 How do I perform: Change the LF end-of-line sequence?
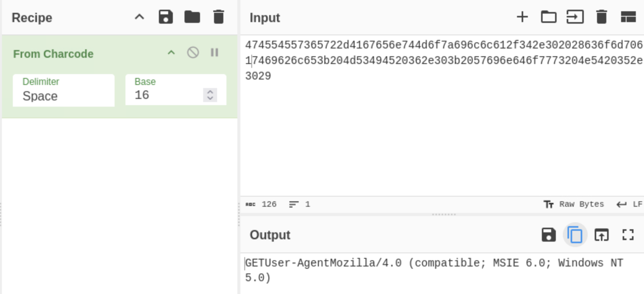click(629, 204)
